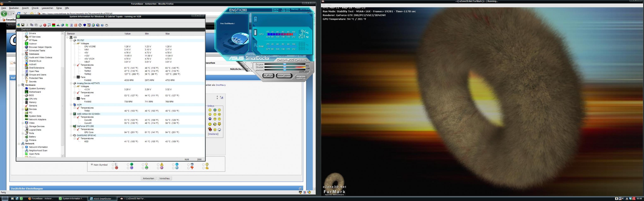Image resolution: width=644 pixels, height=201 pixels.
Task: Open the Hardware menu in SIW menu bar
Action: (x=52, y=20)
